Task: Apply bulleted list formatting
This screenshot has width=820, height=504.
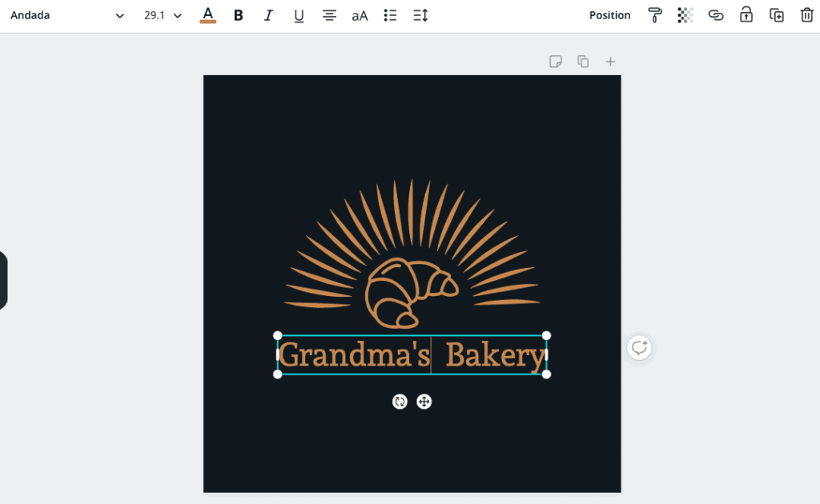Action: coord(390,15)
